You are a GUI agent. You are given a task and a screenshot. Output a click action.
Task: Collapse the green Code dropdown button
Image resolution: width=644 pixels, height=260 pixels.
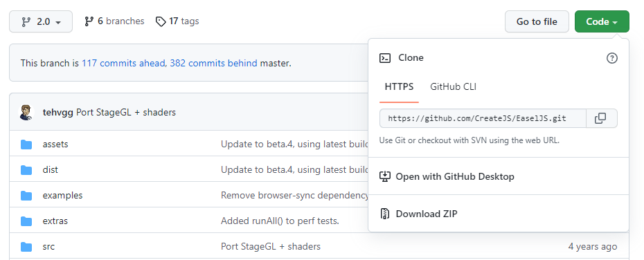[x=602, y=21]
